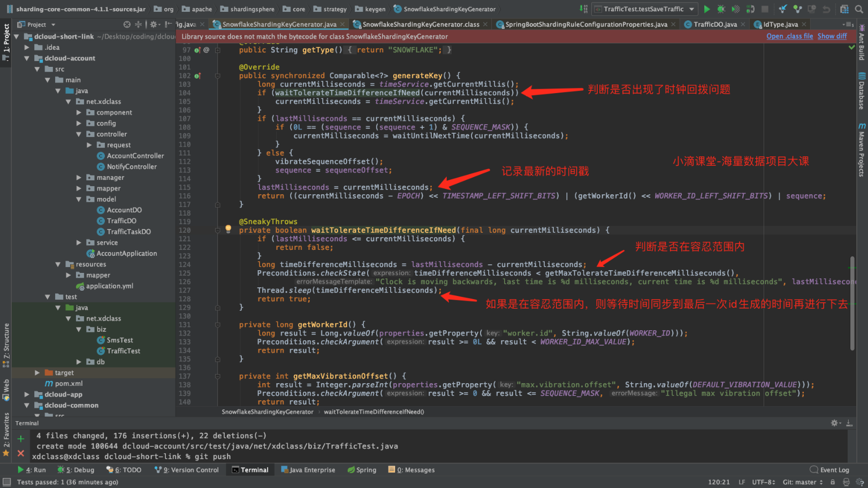The width and height of the screenshot is (868, 488).
Task: Collapse all in Project panel
Action: (x=138, y=25)
